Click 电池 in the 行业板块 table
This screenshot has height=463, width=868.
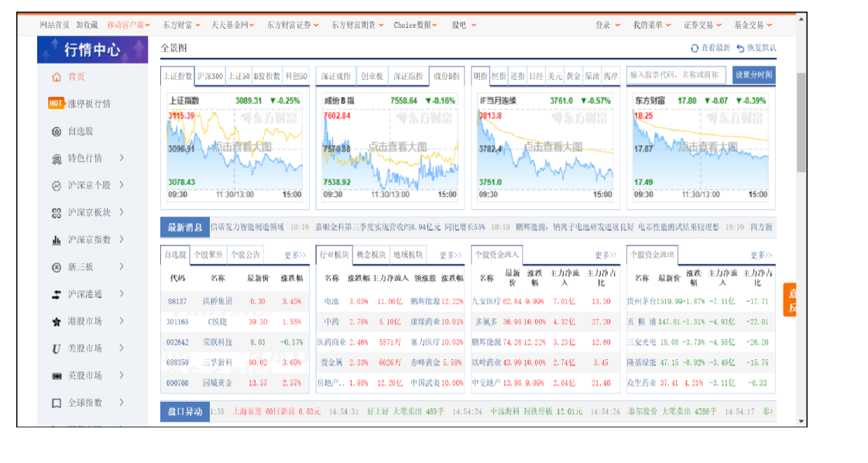pos(331,301)
